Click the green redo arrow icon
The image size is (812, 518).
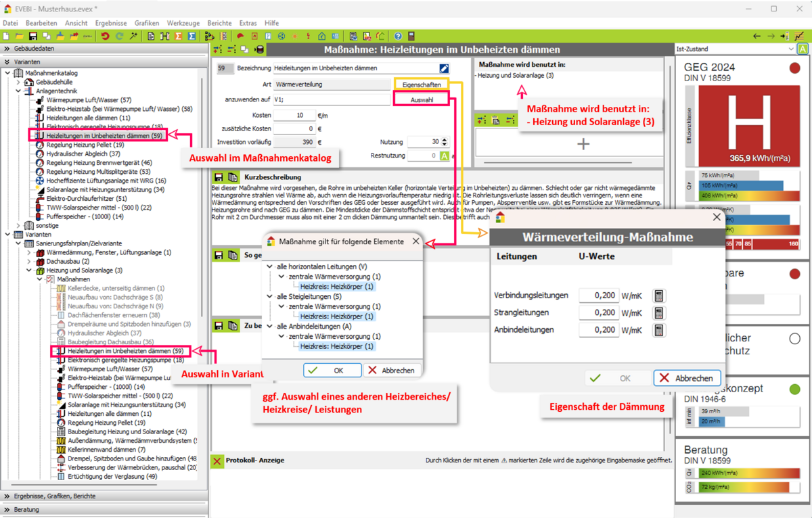(119, 36)
